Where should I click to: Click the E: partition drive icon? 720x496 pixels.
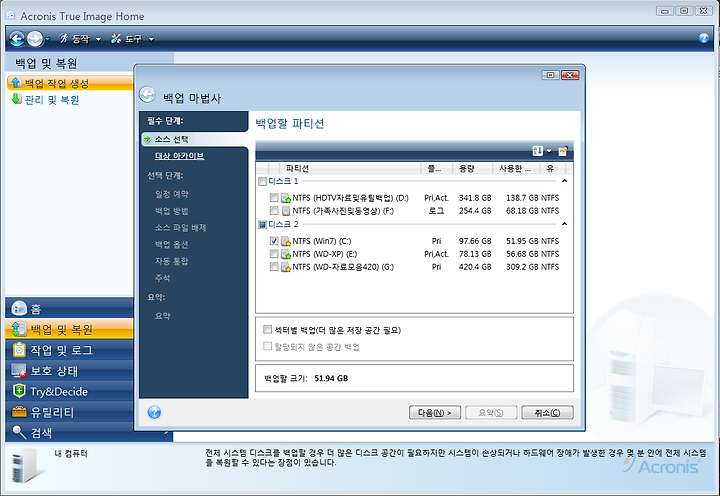(286, 254)
